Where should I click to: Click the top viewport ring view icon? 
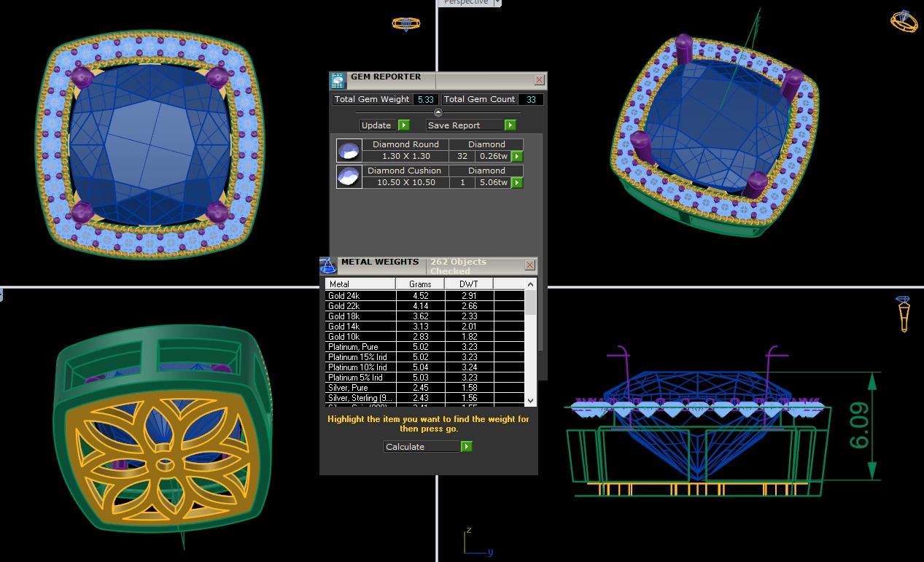tap(405, 23)
